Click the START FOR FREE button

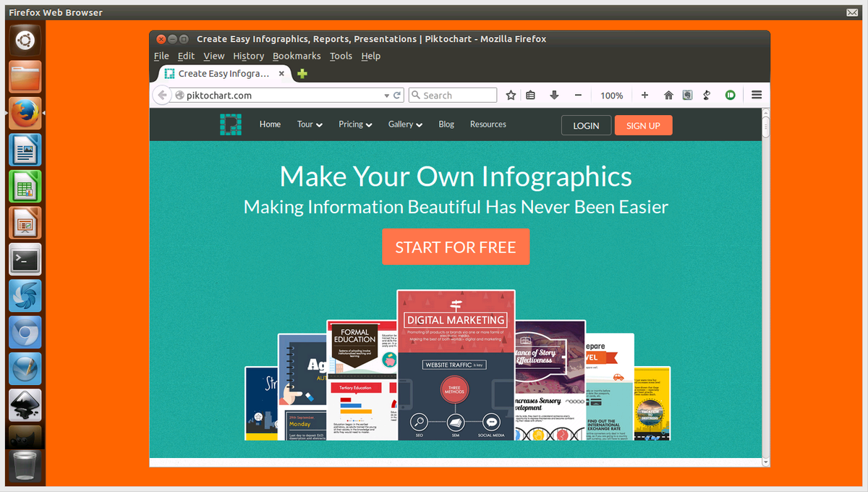456,247
